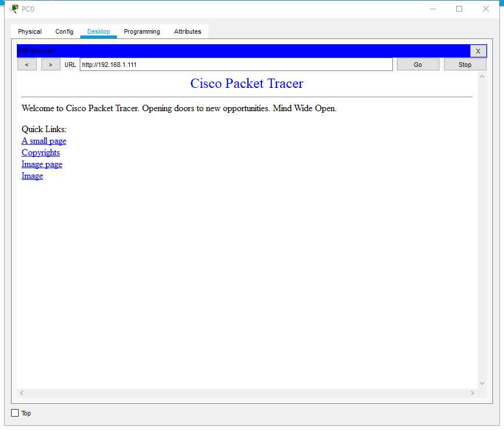Close the PC0 window
This screenshot has width=504, height=430.
(486, 9)
